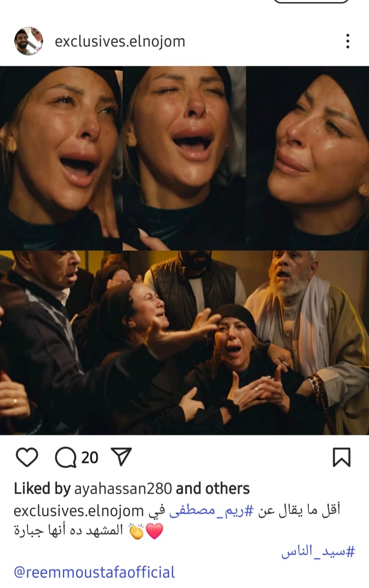Like the post with the heart icon
The image size is (369, 588).
coord(27,458)
